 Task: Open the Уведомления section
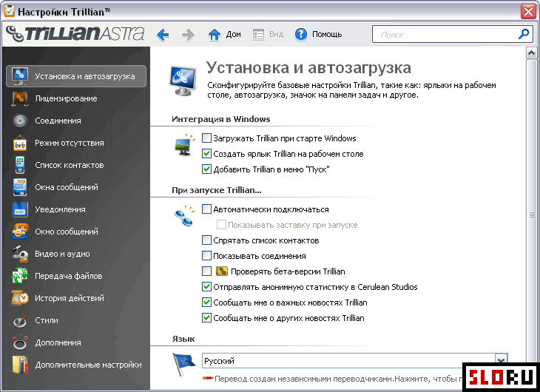(x=60, y=209)
